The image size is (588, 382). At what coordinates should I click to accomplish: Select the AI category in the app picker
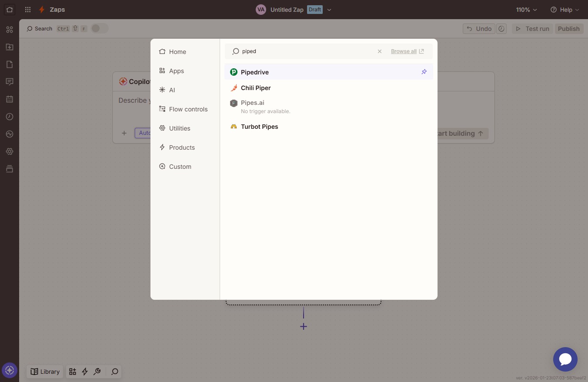pos(185,90)
